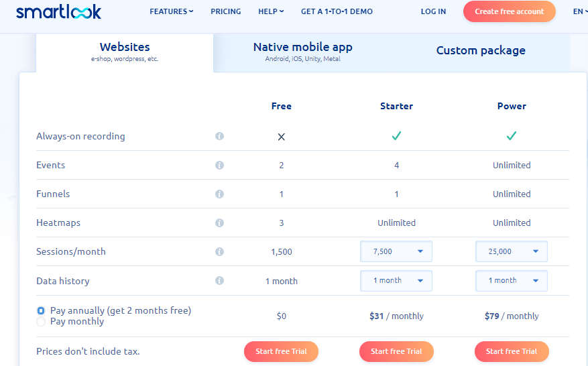
Task: Click the Starter plan heading
Action: 396,106
